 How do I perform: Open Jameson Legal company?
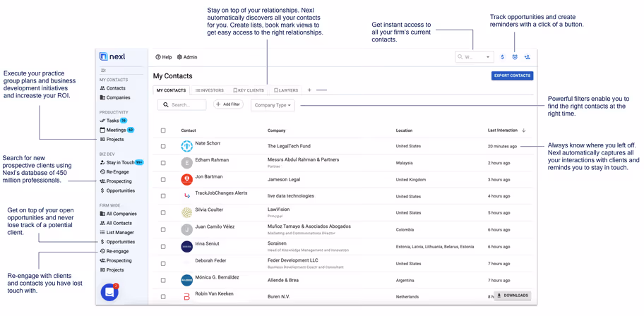point(284,180)
